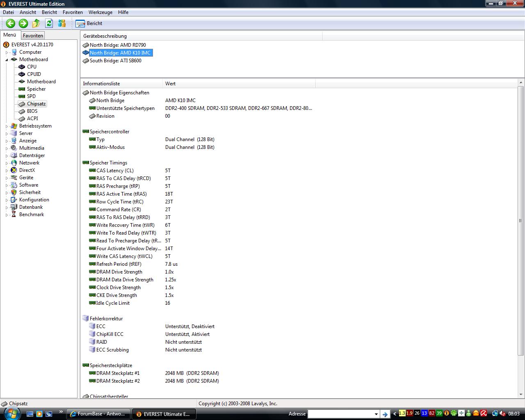This screenshot has height=420, width=525.
Task: Click the system clock 08:03
Action: tap(514, 414)
